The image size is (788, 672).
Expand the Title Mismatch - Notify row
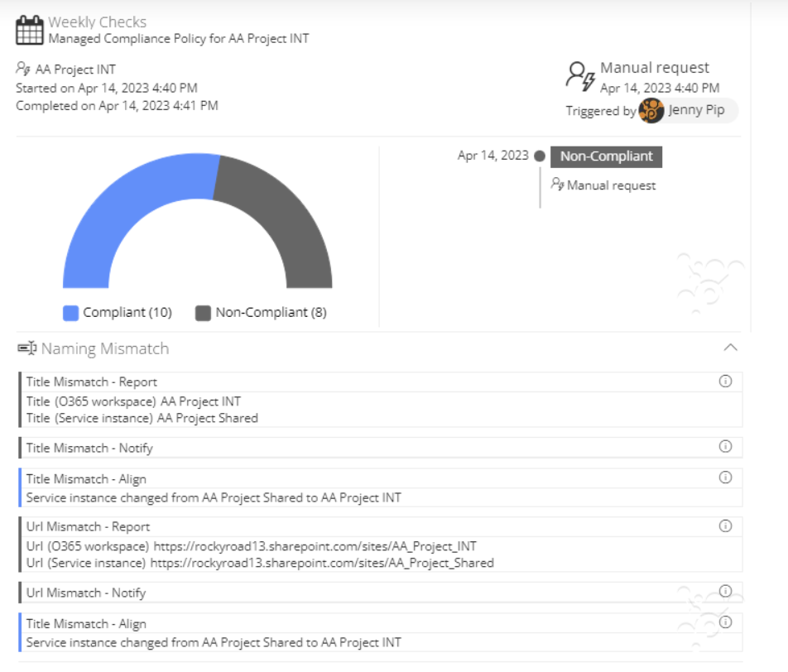click(381, 448)
